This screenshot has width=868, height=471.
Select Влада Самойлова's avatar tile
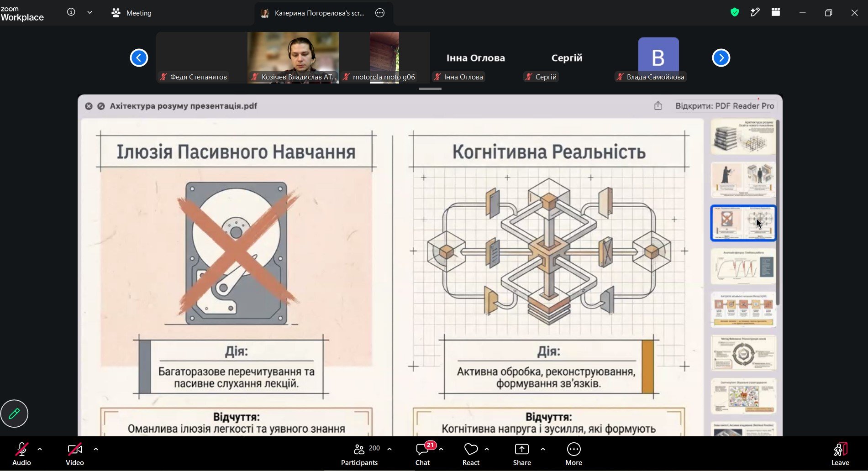coord(658,58)
